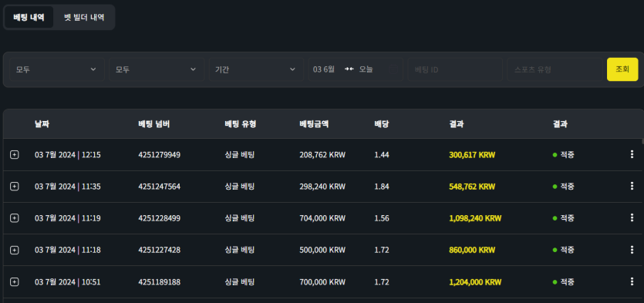
Task: Click the 날짜 column header
Action: coord(42,124)
